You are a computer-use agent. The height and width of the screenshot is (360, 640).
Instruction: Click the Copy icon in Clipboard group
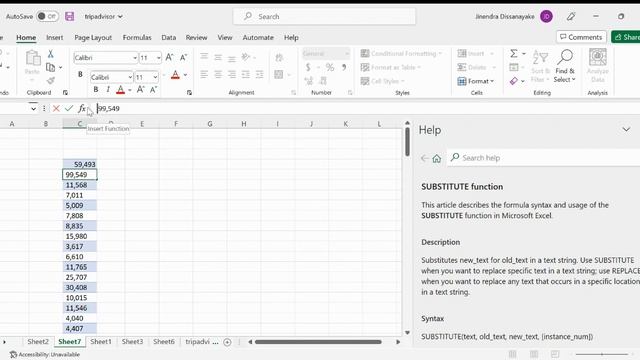[51, 67]
